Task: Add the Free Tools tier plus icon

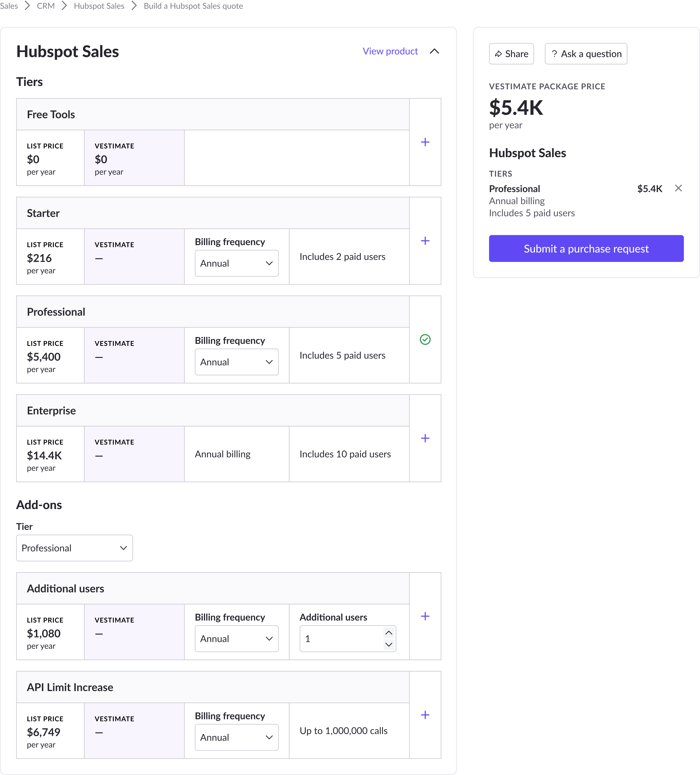Action: coord(425,142)
